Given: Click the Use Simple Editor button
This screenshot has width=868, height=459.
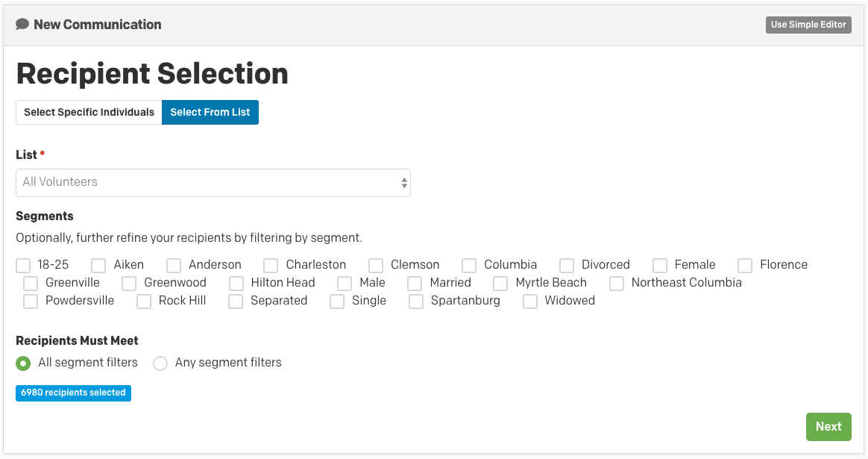Looking at the screenshot, I should (x=808, y=25).
